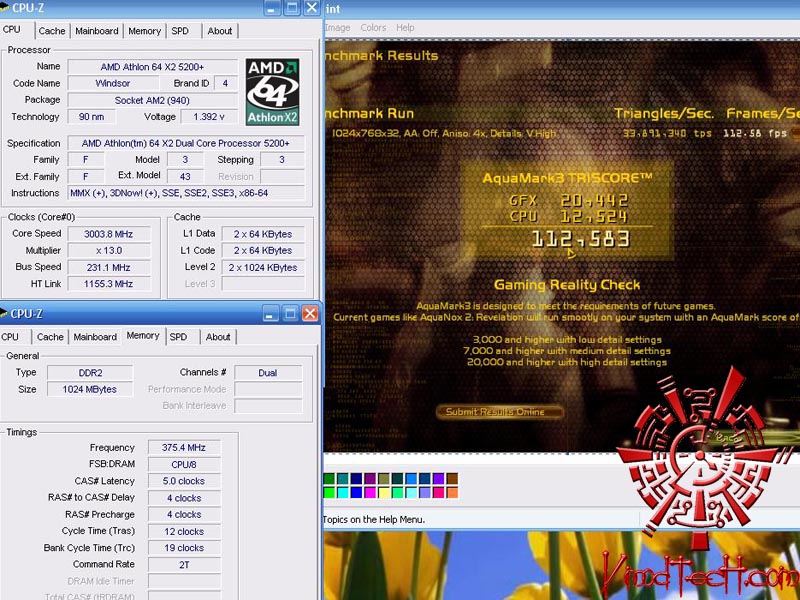Close the lower CPU-Z window
Image resolution: width=800 pixels, height=600 pixels.
[x=310, y=313]
